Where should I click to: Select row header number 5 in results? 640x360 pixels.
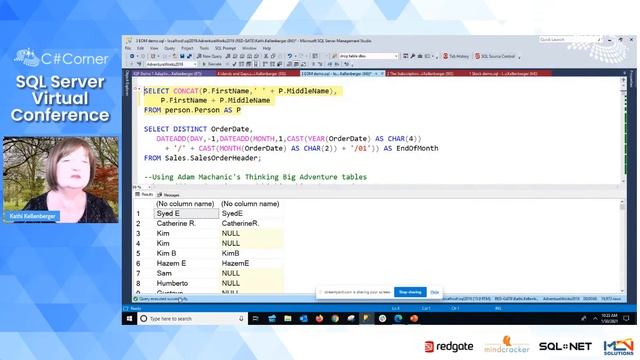click(138, 253)
